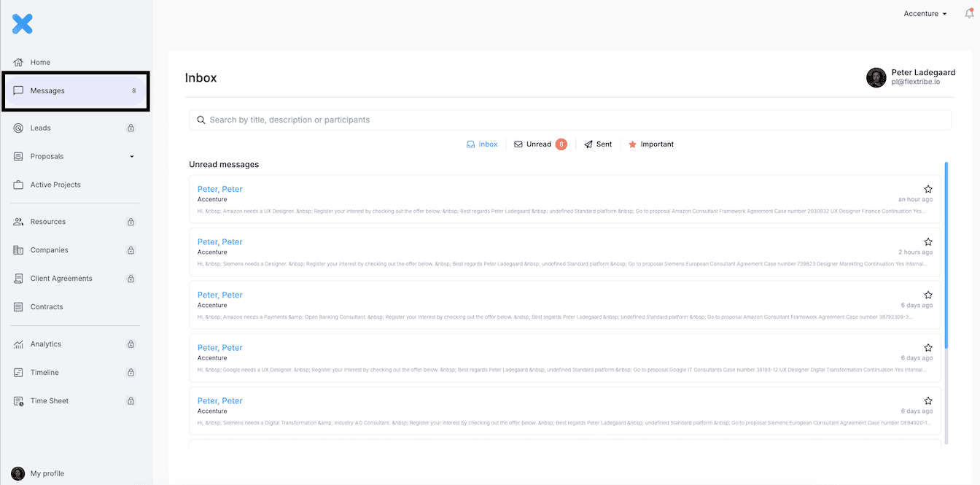Click the Messages chat bubble icon
Image resolution: width=980 pixels, height=485 pixels.
click(18, 91)
